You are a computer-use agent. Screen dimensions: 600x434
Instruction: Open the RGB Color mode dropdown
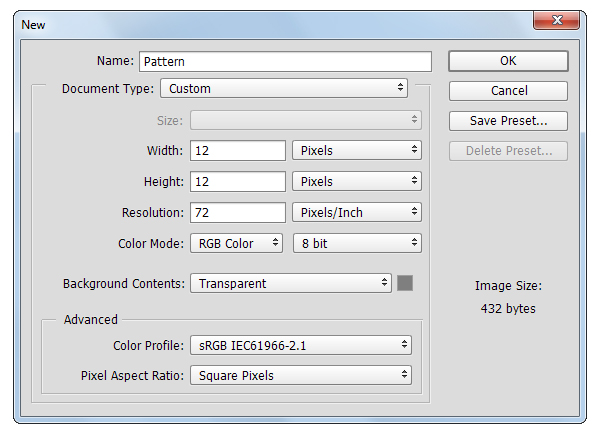[237, 243]
